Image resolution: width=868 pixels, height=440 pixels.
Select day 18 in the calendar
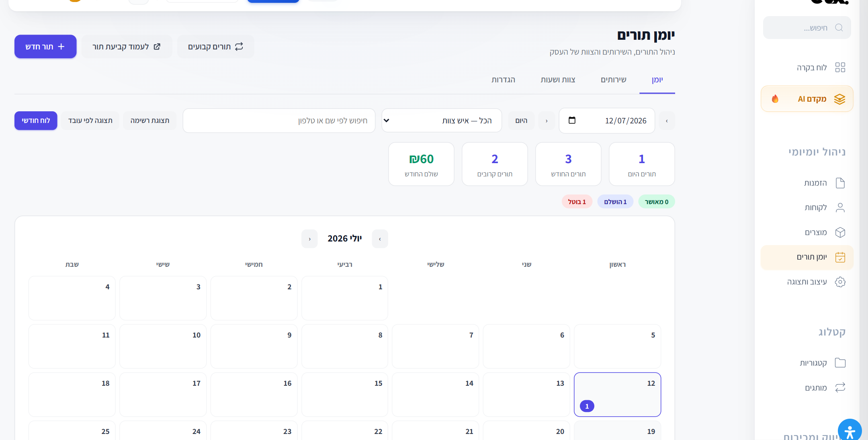[x=72, y=395]
